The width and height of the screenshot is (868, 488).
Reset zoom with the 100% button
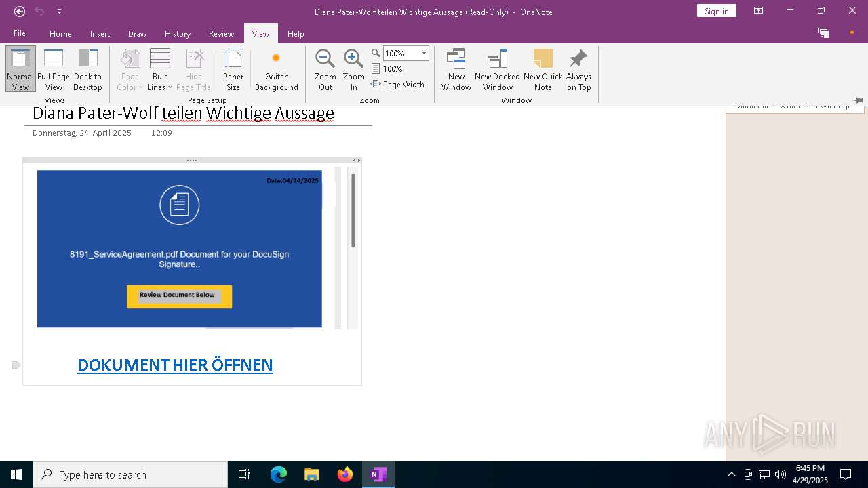tap(387, 68)
